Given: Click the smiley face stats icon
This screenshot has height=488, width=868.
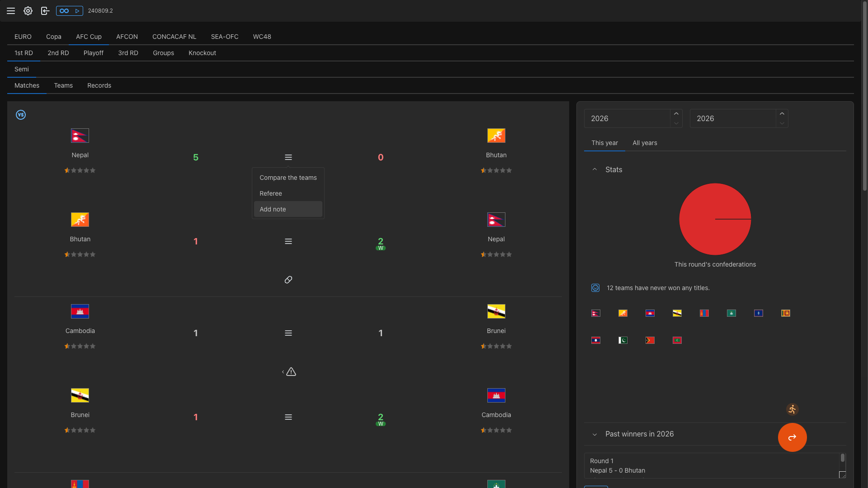Looking at the screenshot, I should (x=595, y=288).
